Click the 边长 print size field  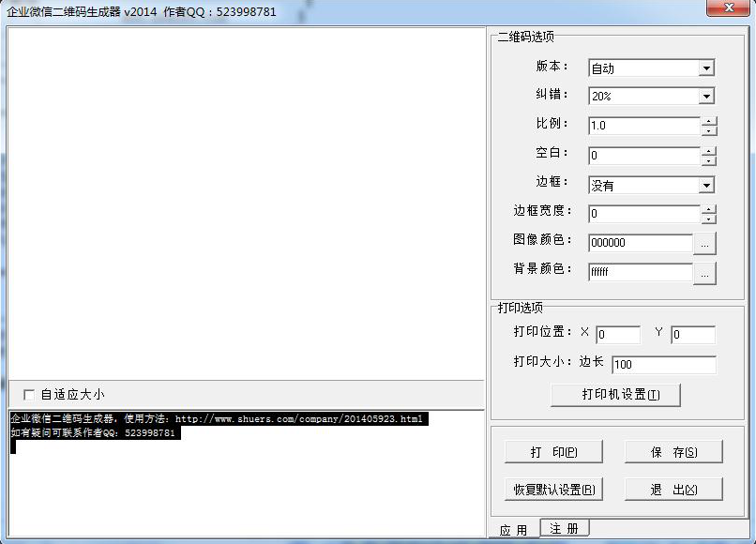663,364
